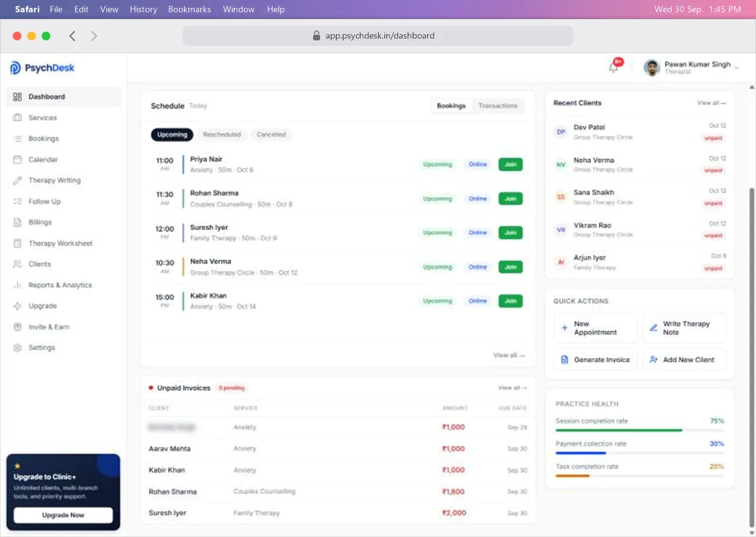Viewport: 756px width, 537px height.
Task: Click the NV avatar for Neha Verma
Action: pos(561,165)
